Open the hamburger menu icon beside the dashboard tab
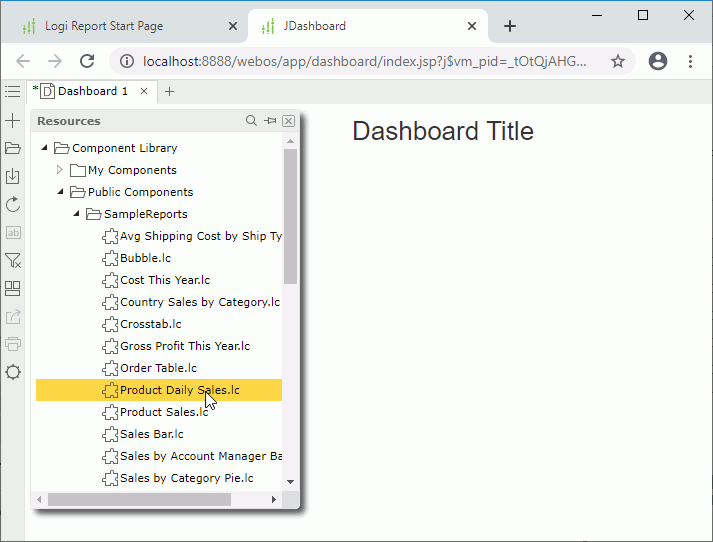Viewport: 713px width, 542px height. 12,91
